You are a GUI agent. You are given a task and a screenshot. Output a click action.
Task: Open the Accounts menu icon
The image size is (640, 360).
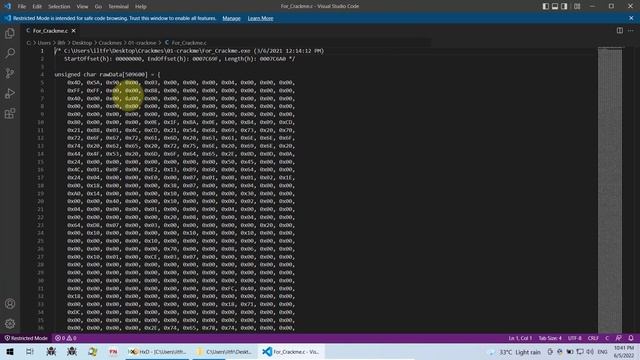click(10, 304)
